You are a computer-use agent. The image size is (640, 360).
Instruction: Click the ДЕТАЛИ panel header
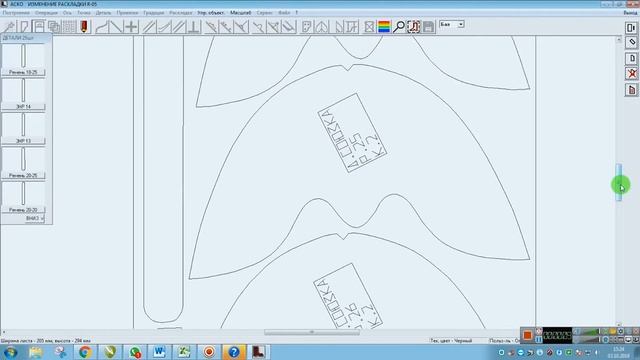pyautogui.click(x=26, y=38)
